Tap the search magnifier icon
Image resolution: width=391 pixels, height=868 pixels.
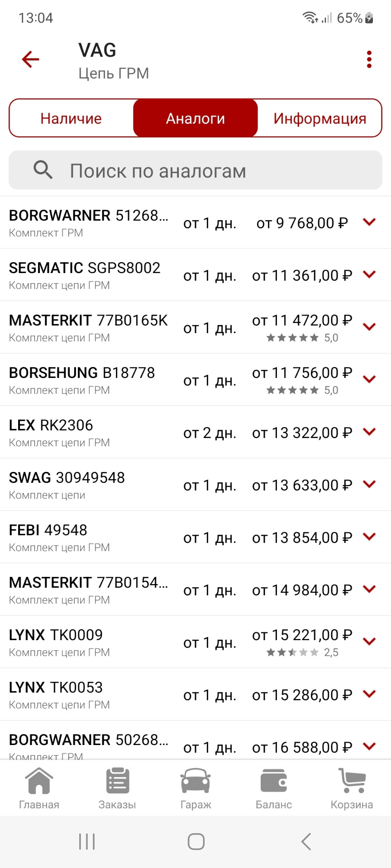click(x=43, y=170)
